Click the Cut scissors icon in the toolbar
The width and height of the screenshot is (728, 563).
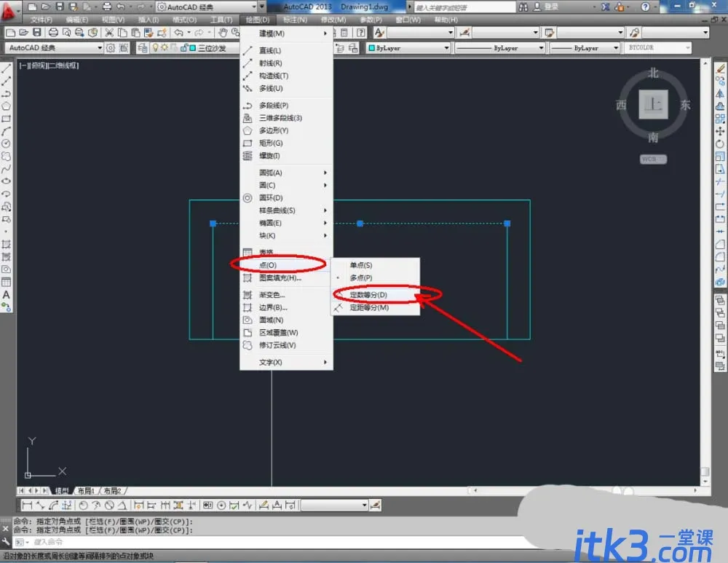coord(109,33)
